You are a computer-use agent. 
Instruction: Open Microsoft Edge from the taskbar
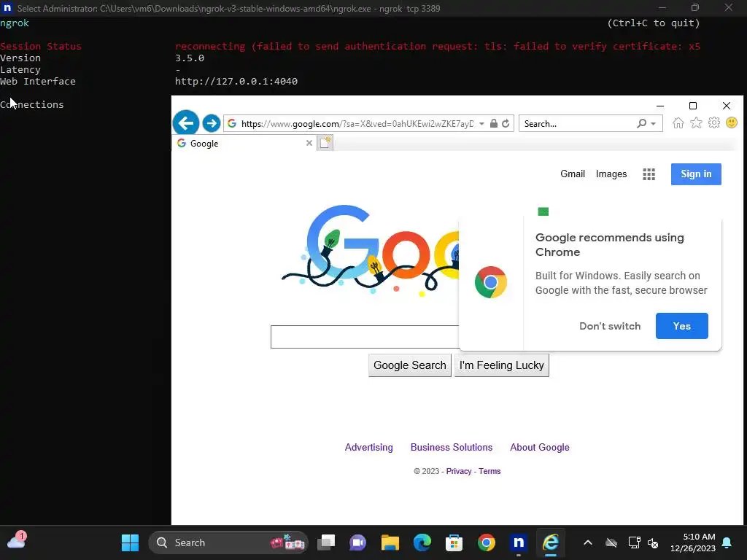tap(422, 542)
